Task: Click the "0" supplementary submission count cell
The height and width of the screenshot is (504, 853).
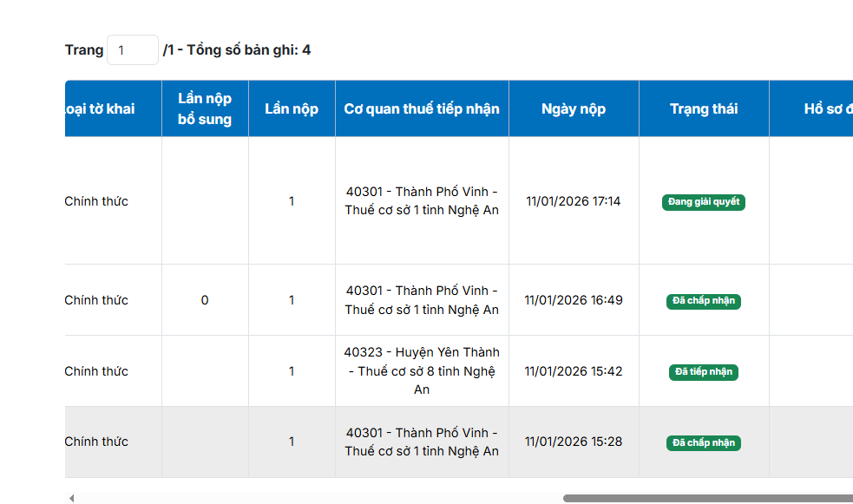Action: point(205,300)
